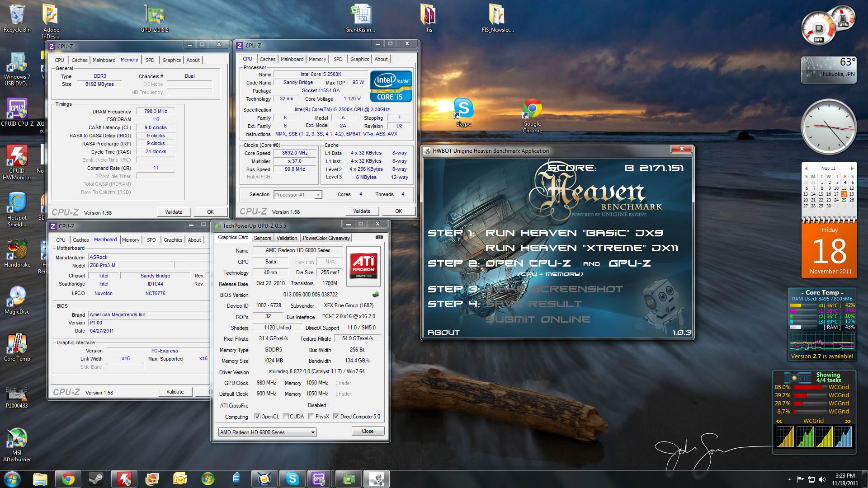Open the PowerColor Giveaway tab in GPU-Z
Viewport: 868px width, 488px height.
coord(326,238)
